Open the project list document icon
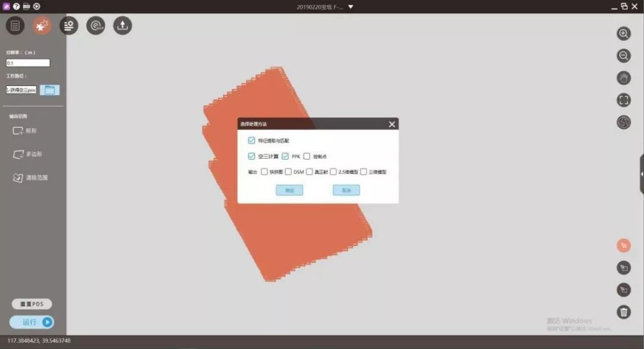644x349 pixels. pyautogui.click(x=15, y=26)
